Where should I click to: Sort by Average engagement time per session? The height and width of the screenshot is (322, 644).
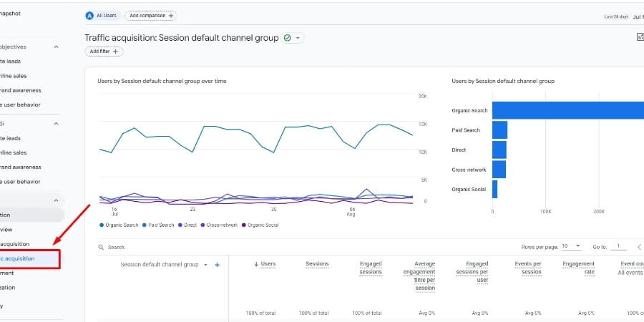[x=419, y=275]
